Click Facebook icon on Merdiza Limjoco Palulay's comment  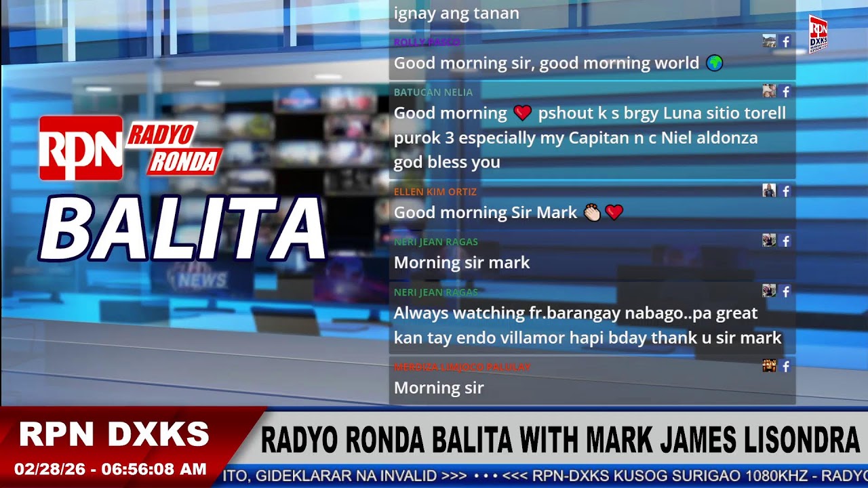click(786, 366)
